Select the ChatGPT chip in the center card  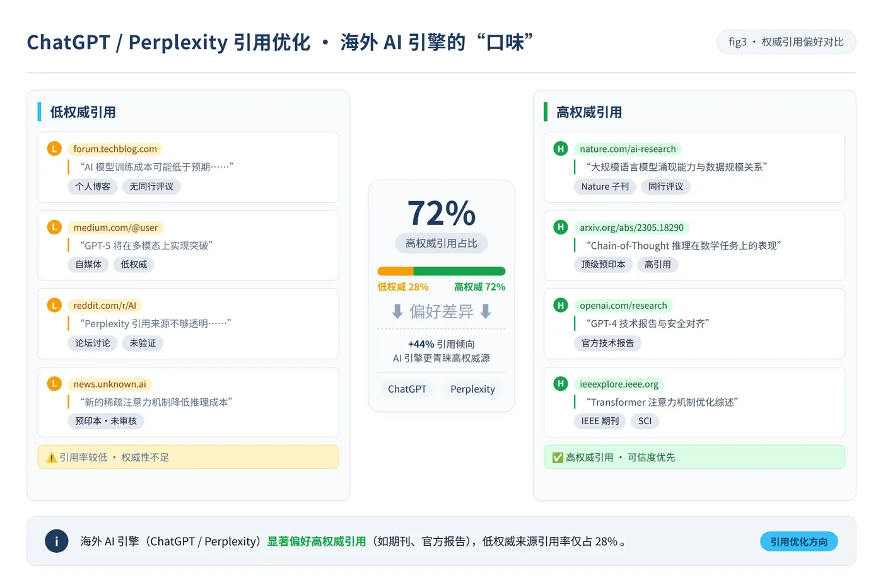click(x=407, y=389)
